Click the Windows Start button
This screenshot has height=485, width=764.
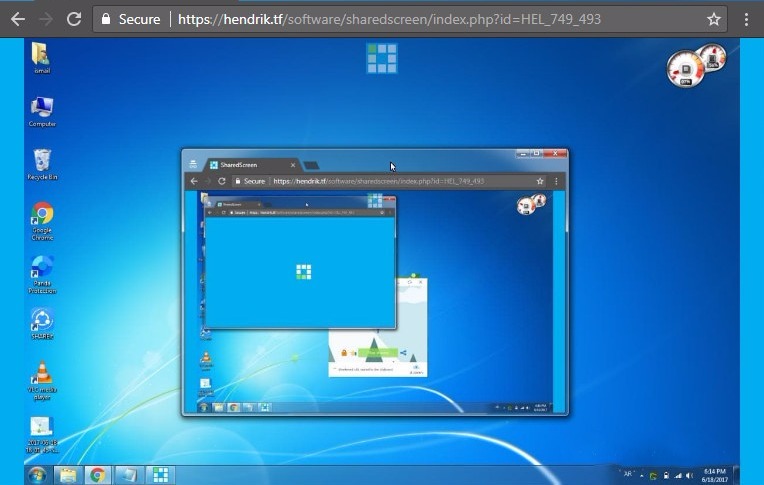(x=37, y=475)
